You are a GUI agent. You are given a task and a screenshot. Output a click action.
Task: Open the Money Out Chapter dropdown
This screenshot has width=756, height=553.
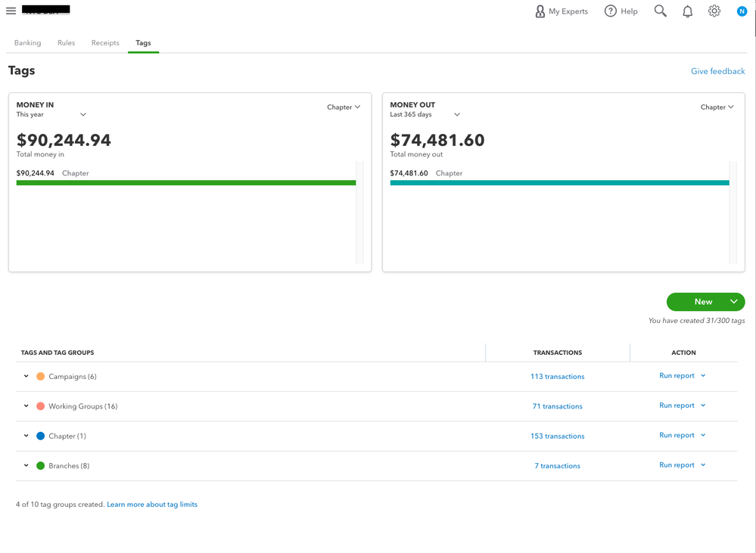point(717,107)
